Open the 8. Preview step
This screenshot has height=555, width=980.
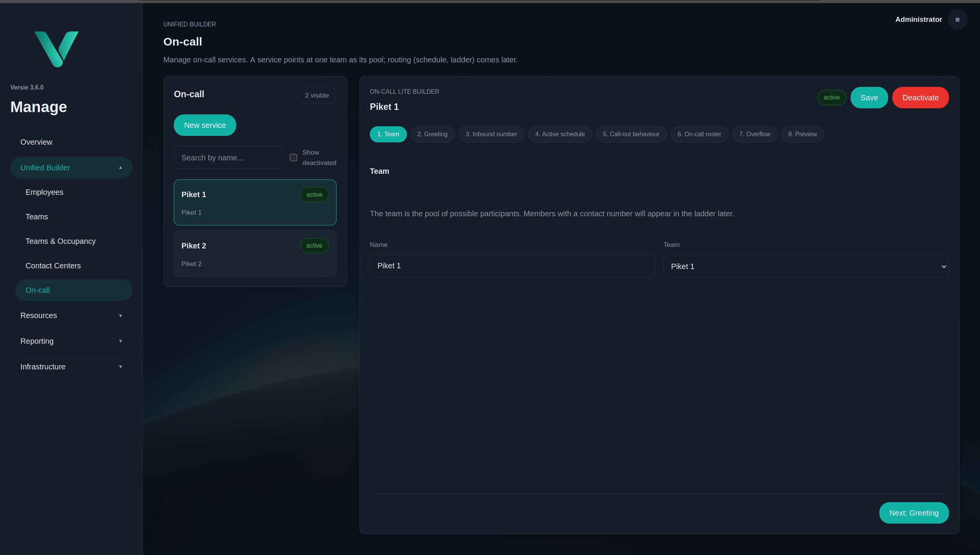[x=802, y=134]
